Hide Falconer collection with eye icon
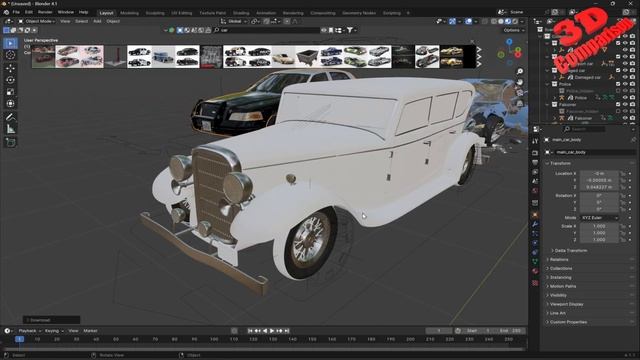Viewport: 640px width, 360px height. pos(625,104)
